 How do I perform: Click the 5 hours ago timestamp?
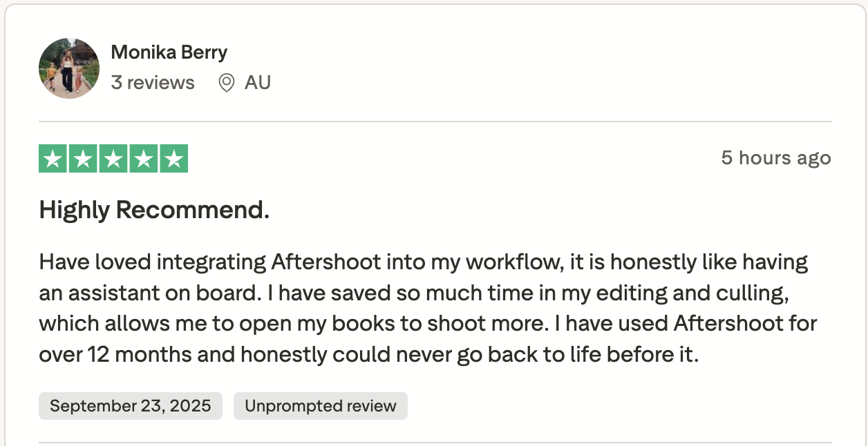[x=775, y=158]
